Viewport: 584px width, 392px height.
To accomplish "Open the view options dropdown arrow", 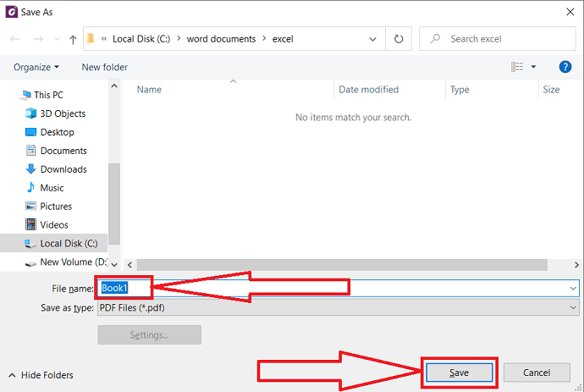I will pos(533,67).
